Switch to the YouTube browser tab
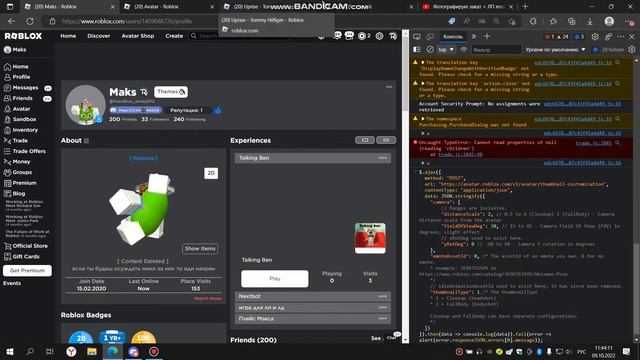The image size is (640, 360). pos(468,7)
